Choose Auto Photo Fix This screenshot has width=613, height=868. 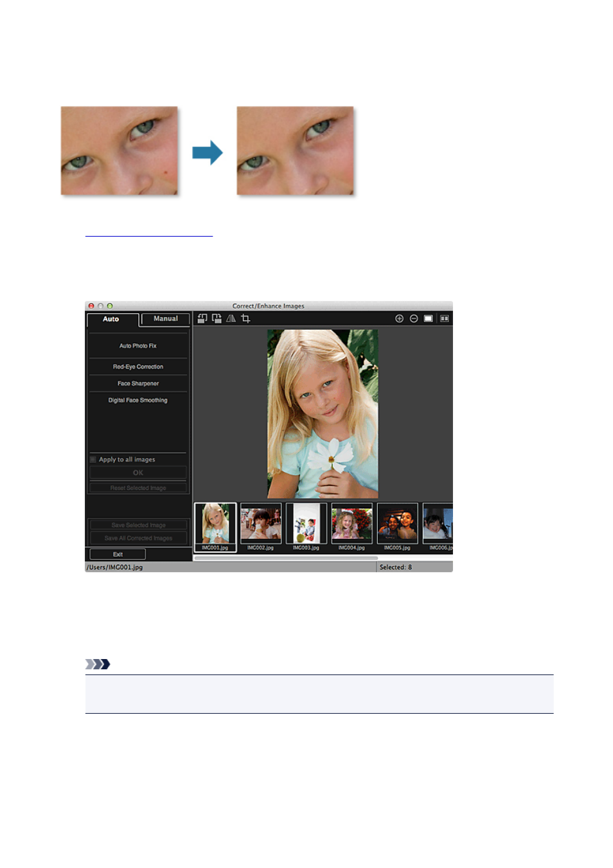138,346
